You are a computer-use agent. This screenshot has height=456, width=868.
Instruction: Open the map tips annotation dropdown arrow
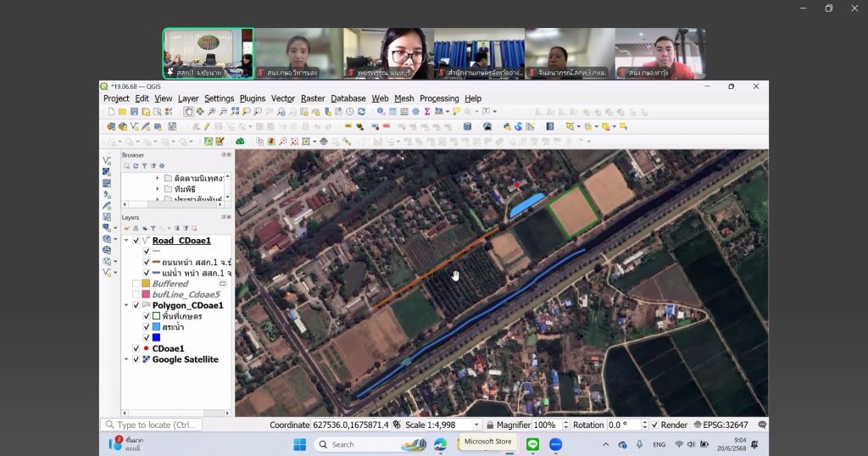[495, 112]
